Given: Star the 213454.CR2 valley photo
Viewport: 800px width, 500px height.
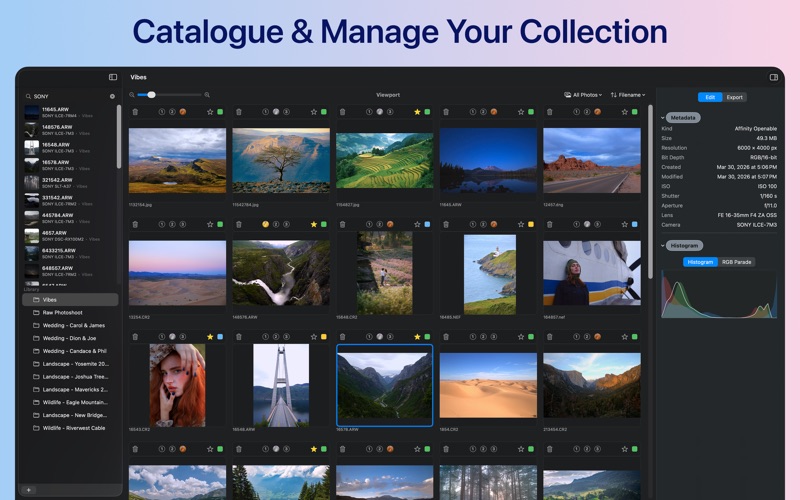Looking at the screenshot, I should [x=624, y=337].
